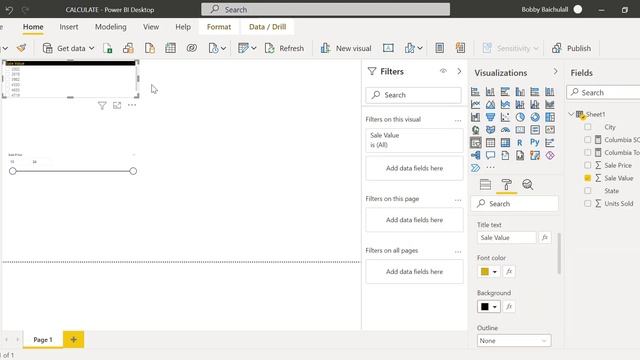Image resolution: width=640 pixels, height=360 pixels.
Task: Click the visual filter funnel icon
Action: point(102,106)
